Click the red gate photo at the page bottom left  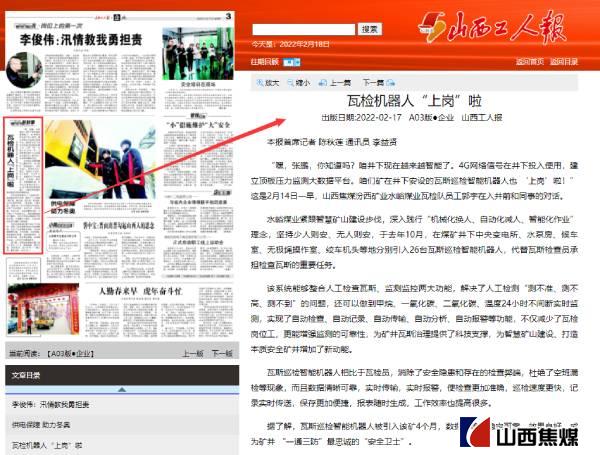[x=44, y=310]
